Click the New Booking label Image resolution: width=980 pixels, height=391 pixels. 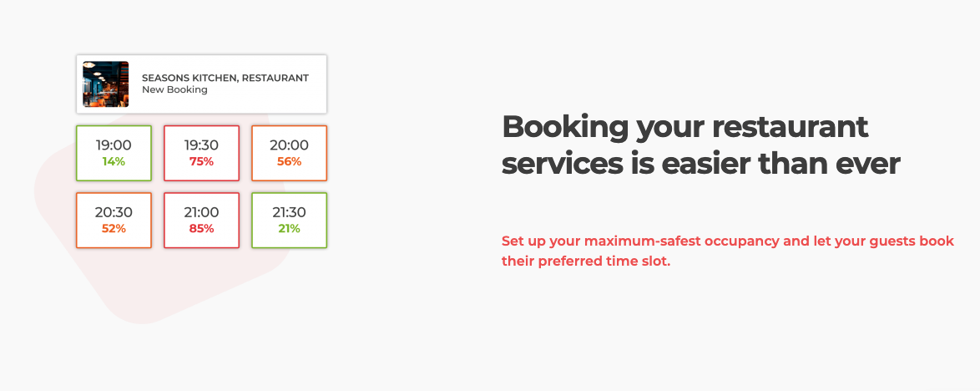click(x=174, y=90)
